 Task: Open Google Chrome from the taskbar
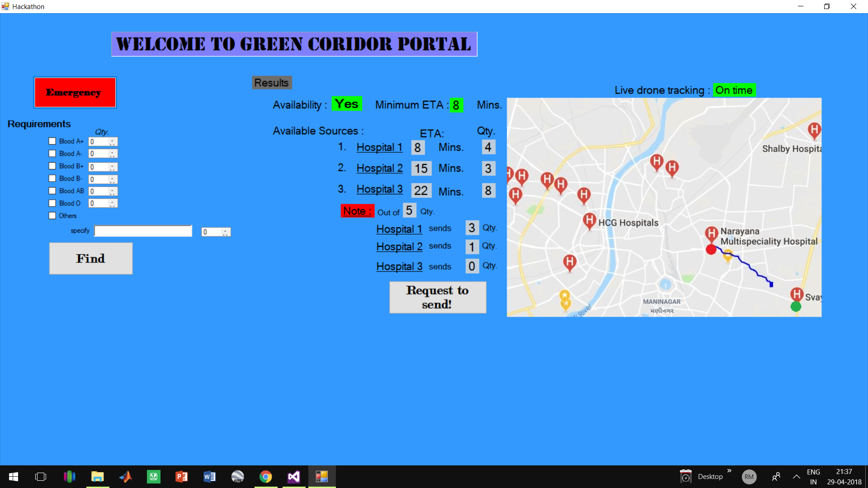click(x=266, y=477)
